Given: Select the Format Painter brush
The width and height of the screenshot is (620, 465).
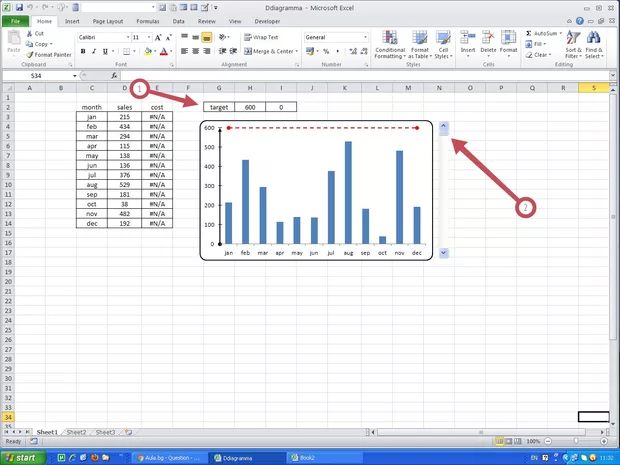Looking at the screenshot, I should pos(29,55).
